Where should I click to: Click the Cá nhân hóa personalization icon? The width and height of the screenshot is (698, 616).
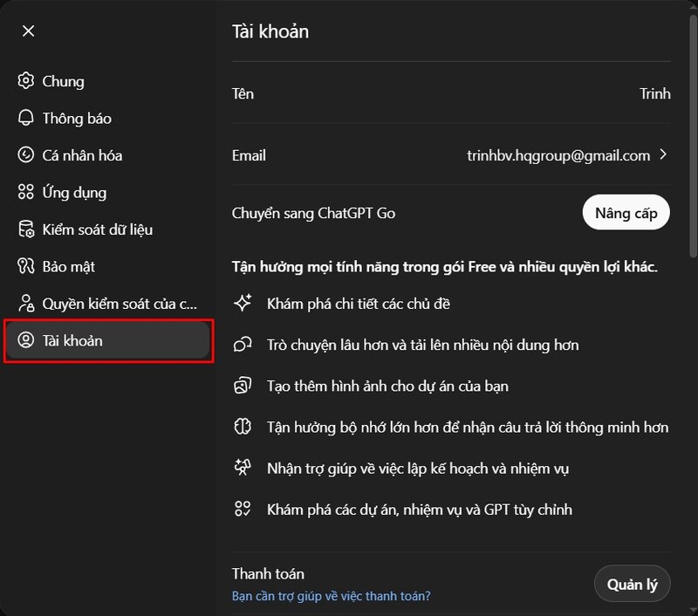26,155
